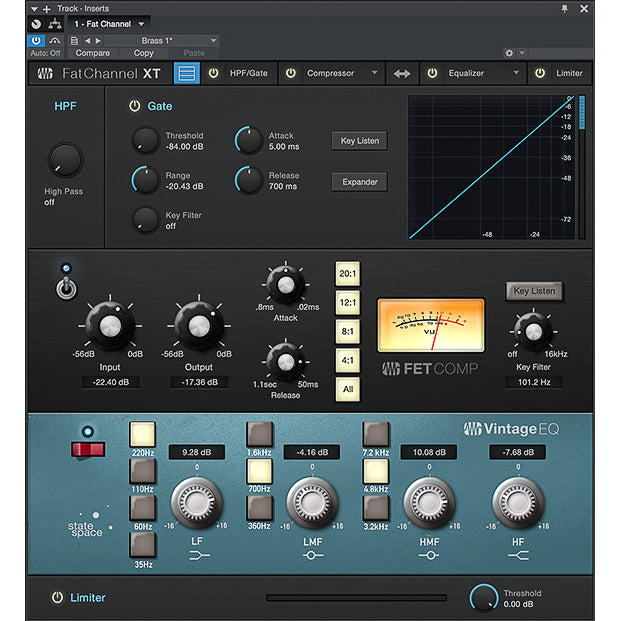Toggle HPF/Gate section power
Screen dimensions: 621x621
pyautogui.click(x=213, y=73)
